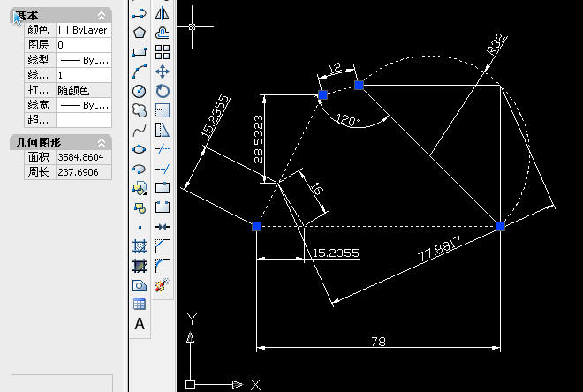Viewport: 583px width, 392px height.
Task: Select the Rotate modify tool
Action: [x=163, y=91]
